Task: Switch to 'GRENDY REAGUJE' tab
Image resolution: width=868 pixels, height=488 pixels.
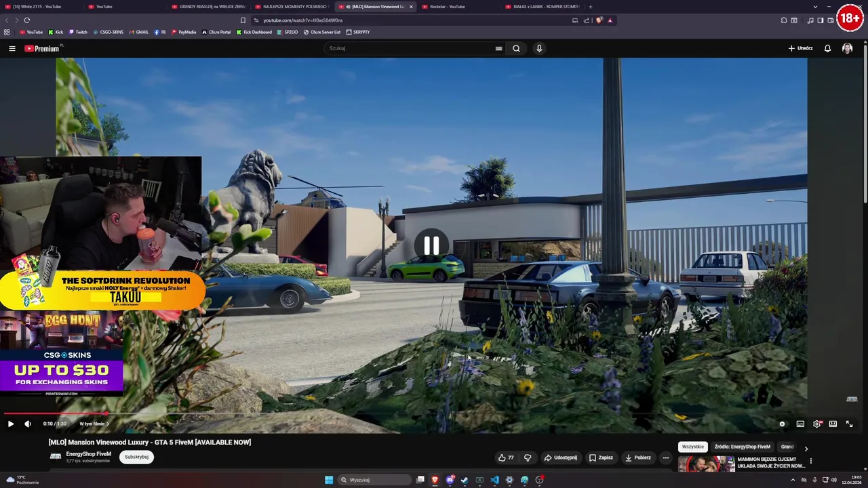Action: pyautogui.click(x=208, y=7)
